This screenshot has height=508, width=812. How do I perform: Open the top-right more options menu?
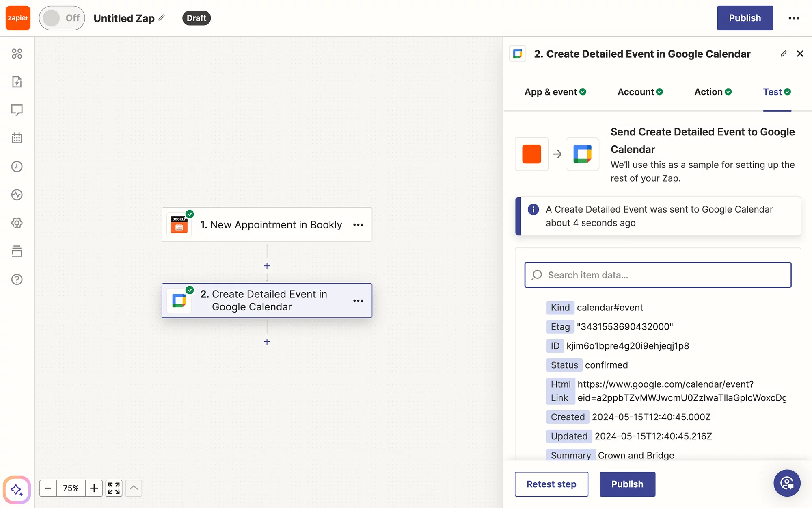(x=794, y=18)
